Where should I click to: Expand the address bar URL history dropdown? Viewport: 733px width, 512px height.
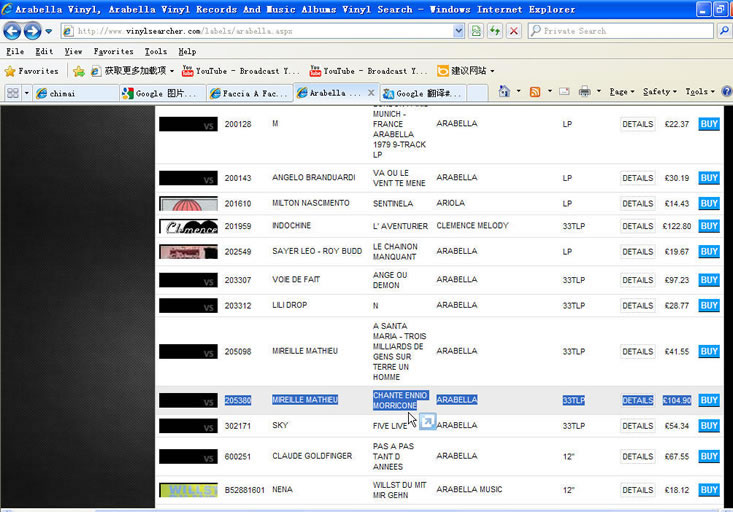pyautogui.click(x=459, y=31)
